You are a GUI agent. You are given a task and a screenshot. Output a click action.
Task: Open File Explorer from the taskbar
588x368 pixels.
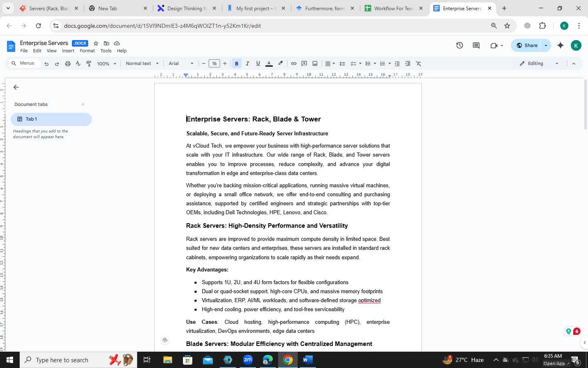click(x=168, y=360)
